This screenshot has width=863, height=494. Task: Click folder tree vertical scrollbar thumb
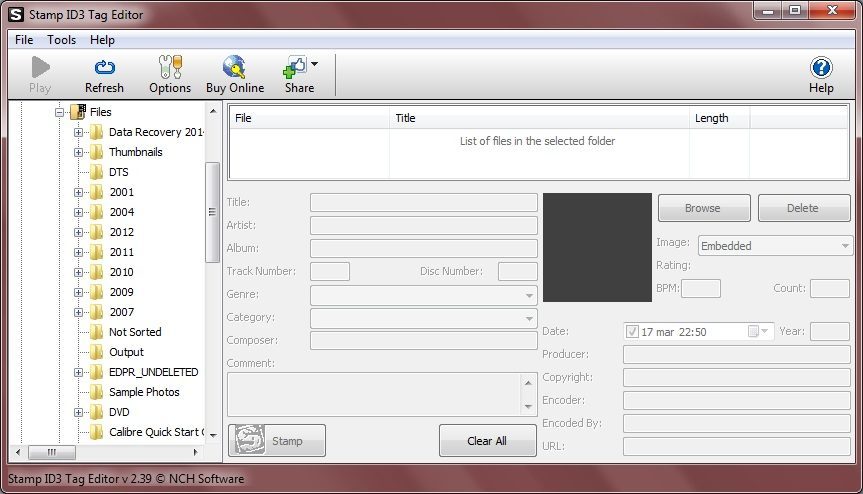212,212
